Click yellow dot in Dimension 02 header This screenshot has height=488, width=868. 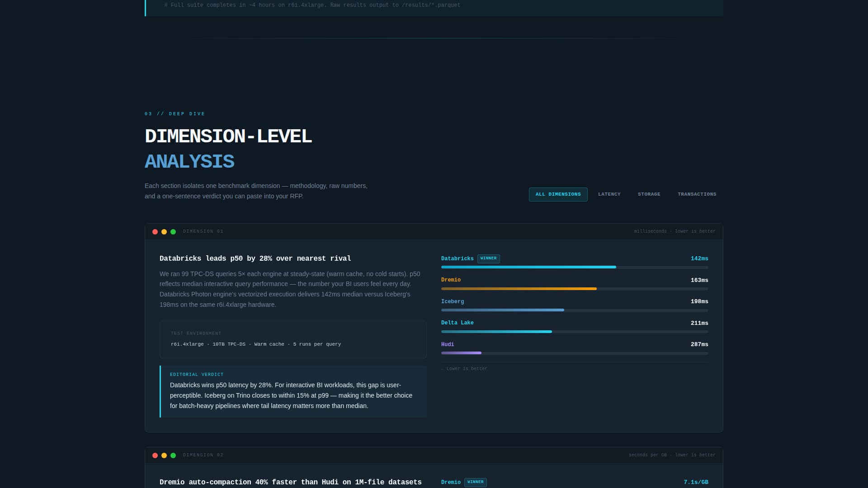coord(164,455)
